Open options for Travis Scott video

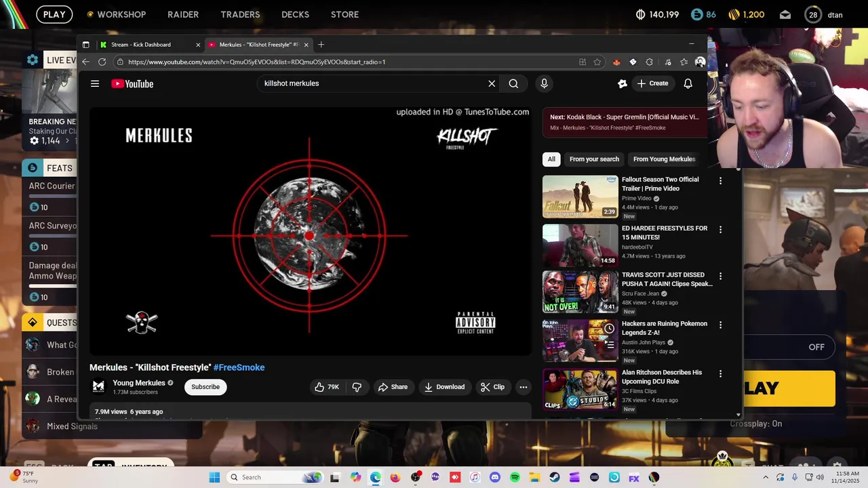tap(720, 277)
